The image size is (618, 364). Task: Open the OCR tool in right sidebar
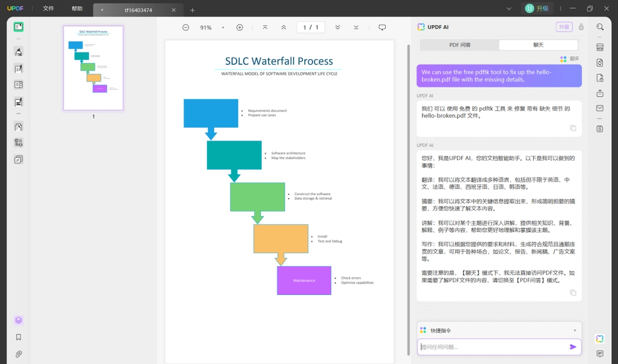[600, 47]
